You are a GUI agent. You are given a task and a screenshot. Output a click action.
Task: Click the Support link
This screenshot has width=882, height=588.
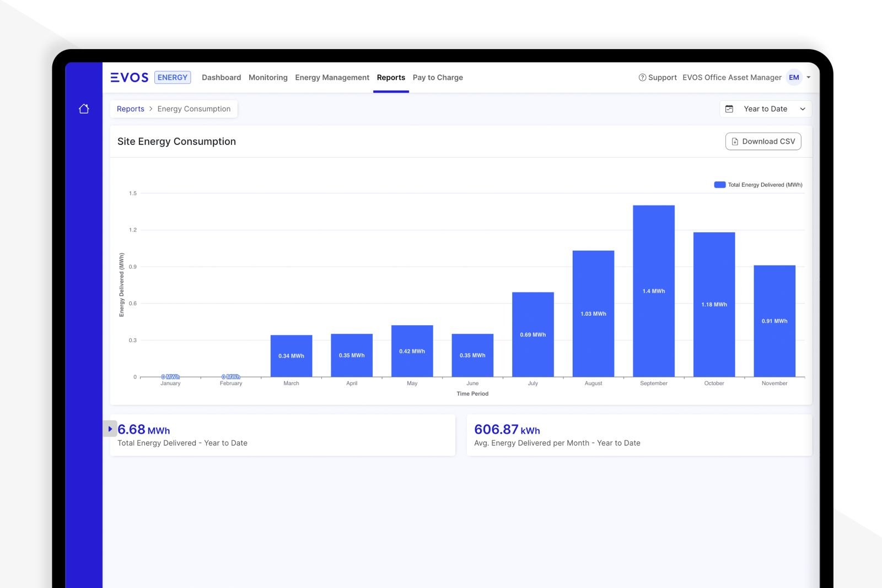662,78
